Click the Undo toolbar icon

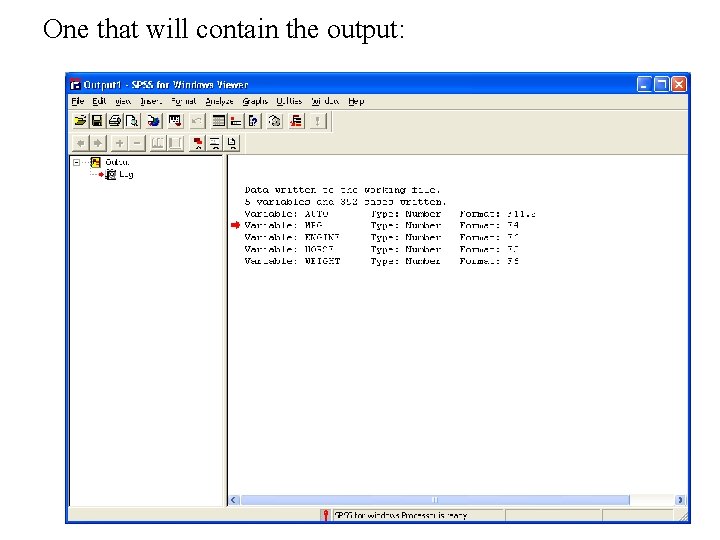point(197,121)
